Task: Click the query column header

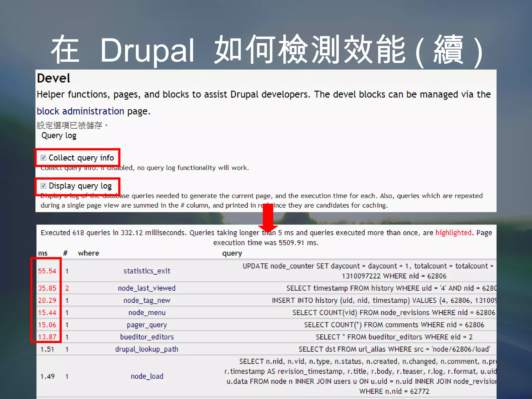Action: pyautogui.click(x=232, y=253)
